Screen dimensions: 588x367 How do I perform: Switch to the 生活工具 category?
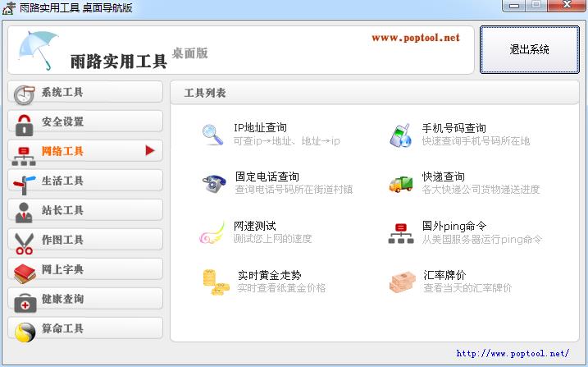tap(85, 181)
